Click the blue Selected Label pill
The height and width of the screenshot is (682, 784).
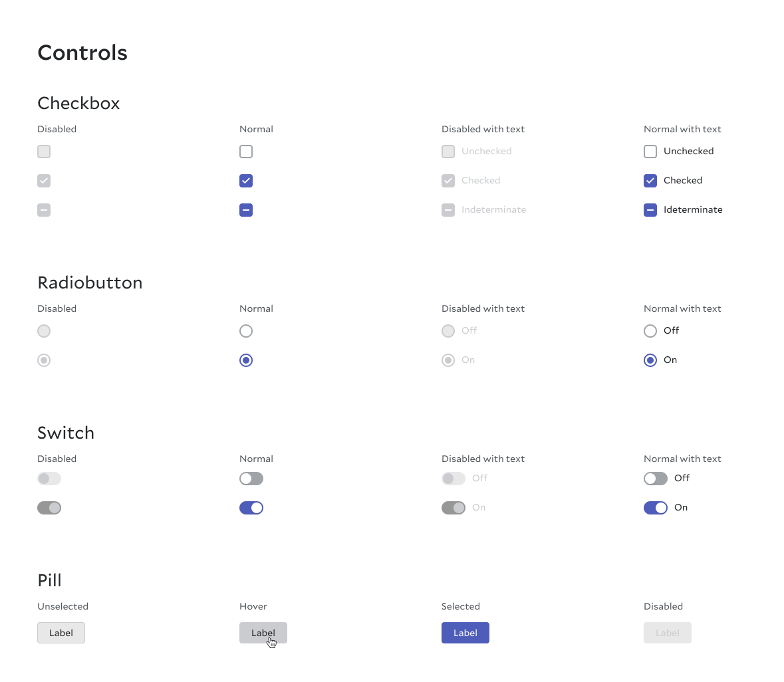point(465,633)
